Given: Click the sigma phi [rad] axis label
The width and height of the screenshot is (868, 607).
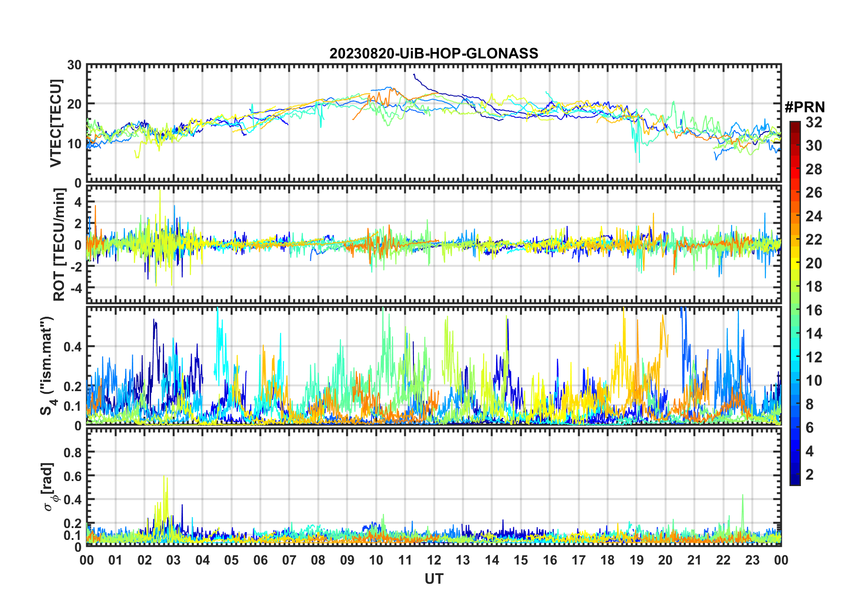Looking at the screenshot, I should point(50,487).
